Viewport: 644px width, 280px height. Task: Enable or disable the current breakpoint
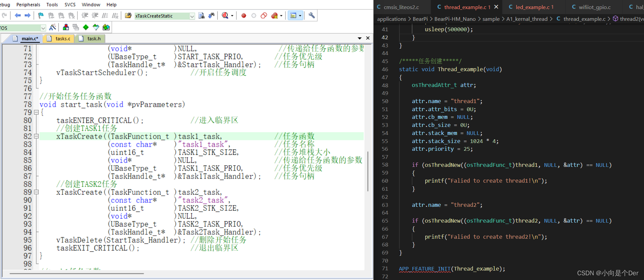coord(254,16)
